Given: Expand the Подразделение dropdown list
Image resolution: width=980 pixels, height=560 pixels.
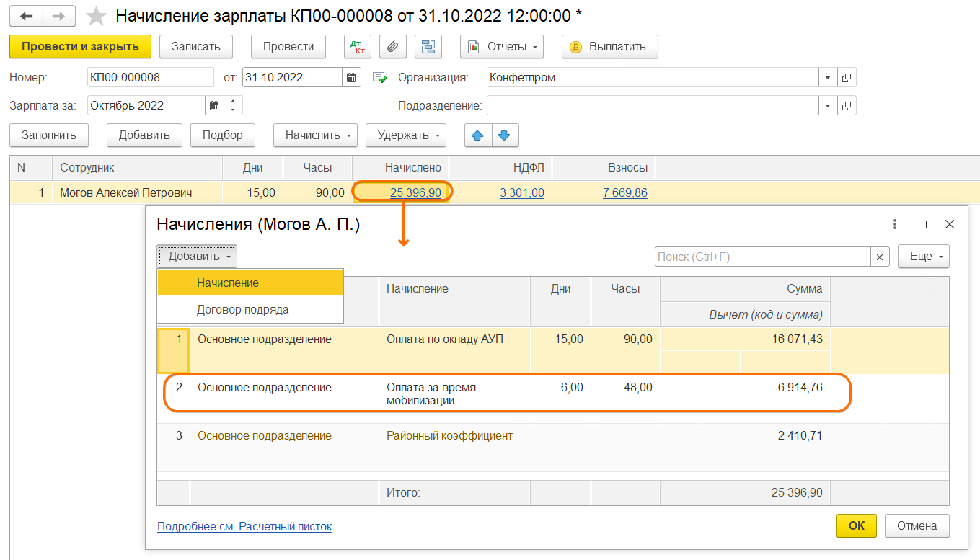Looking at the screenshot, I should pyautogui.click(x=828, y=105).
